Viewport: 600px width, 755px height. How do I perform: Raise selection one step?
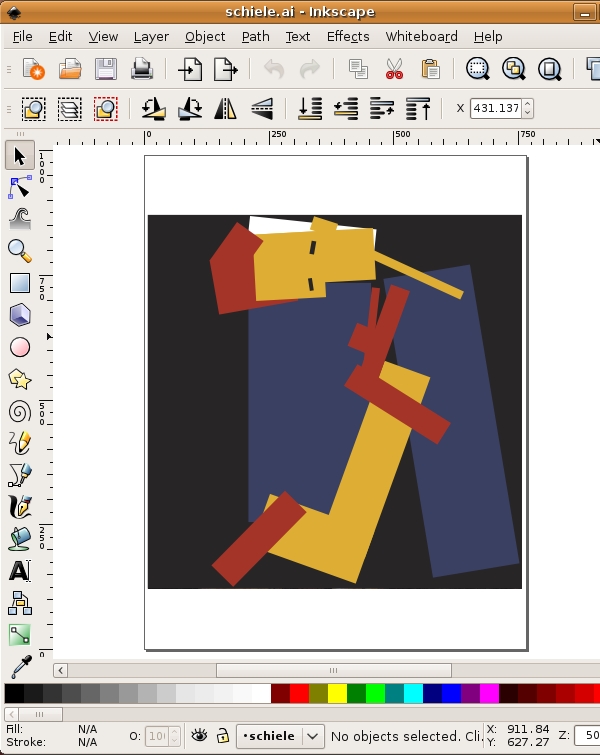(x=382, y=108)
